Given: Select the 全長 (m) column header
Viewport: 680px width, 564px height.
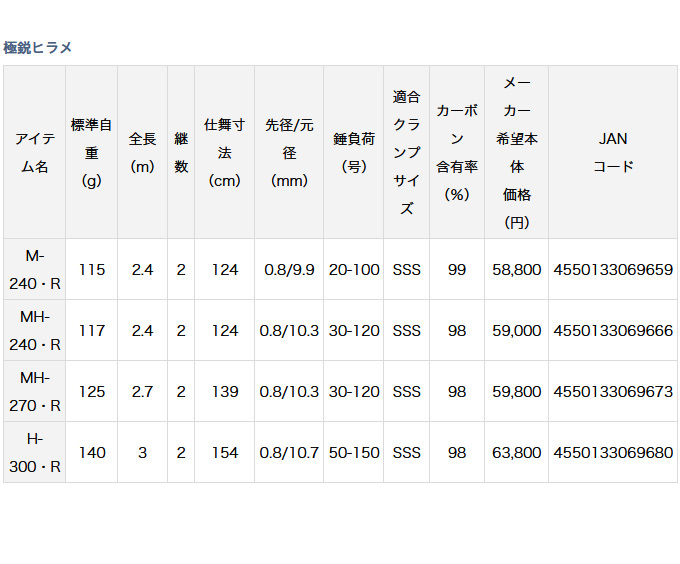Looking at the screenshot, I should (x=142, y=153).
